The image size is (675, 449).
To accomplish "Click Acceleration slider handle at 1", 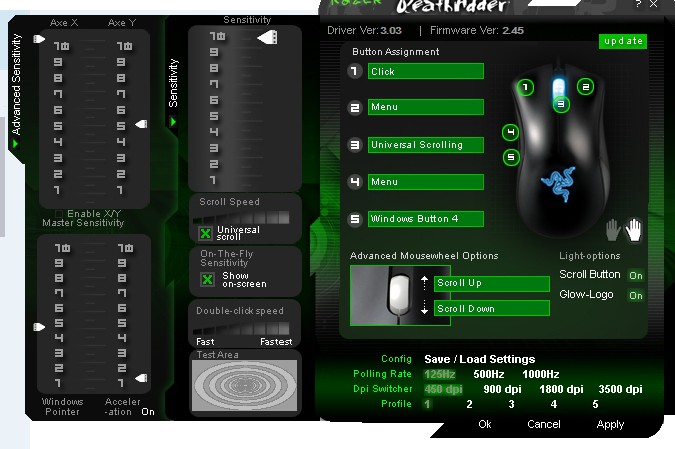I will (x=141, y=378).
